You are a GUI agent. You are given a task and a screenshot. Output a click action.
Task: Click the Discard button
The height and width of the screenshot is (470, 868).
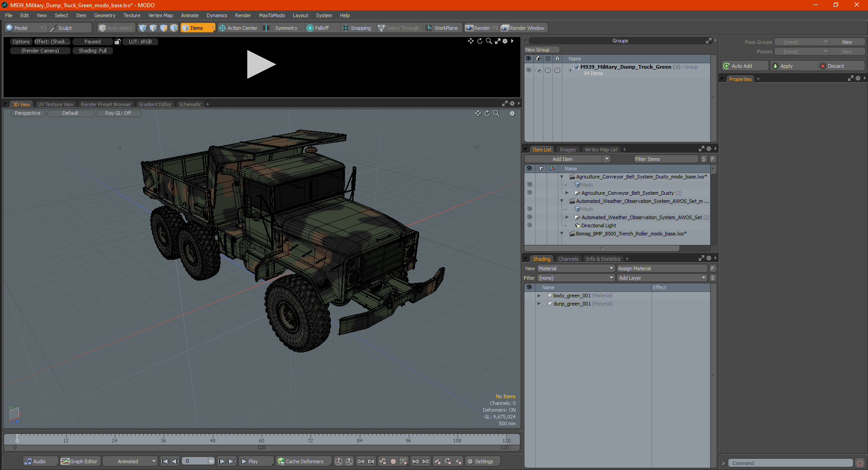841,66
